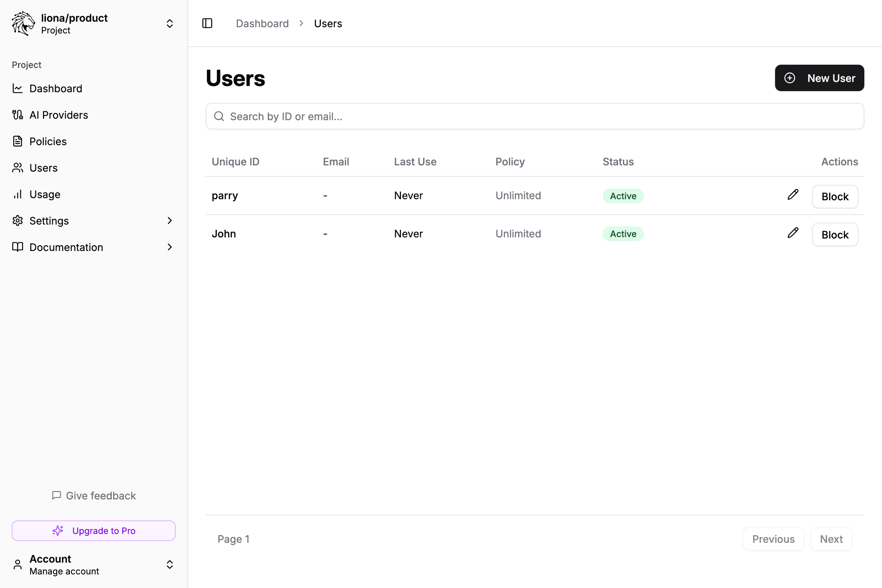Click the Give feedback link
This screenshot has width=882, height=588.
(94, 495)
